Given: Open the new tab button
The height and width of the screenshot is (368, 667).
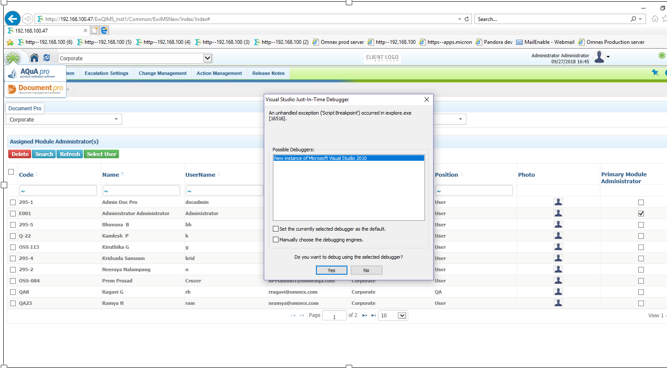Looking at the screenshot, I should (x=94, y=31).
